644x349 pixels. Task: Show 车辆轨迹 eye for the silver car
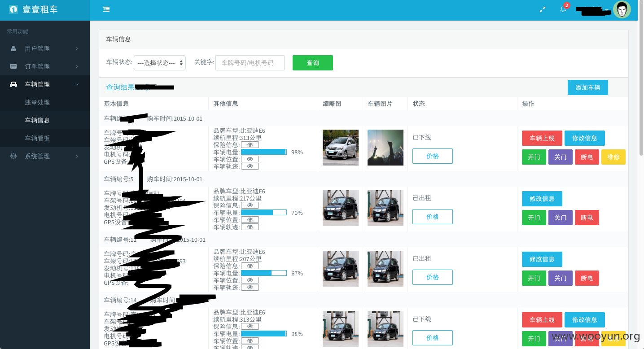[250, 166]
